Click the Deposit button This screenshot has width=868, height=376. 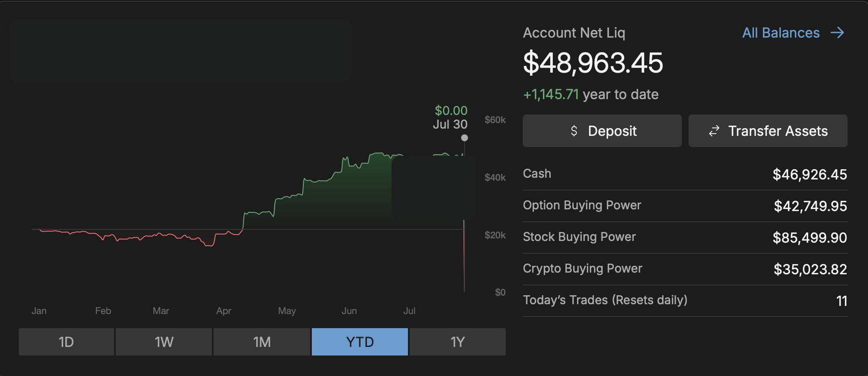coord(602,131)
